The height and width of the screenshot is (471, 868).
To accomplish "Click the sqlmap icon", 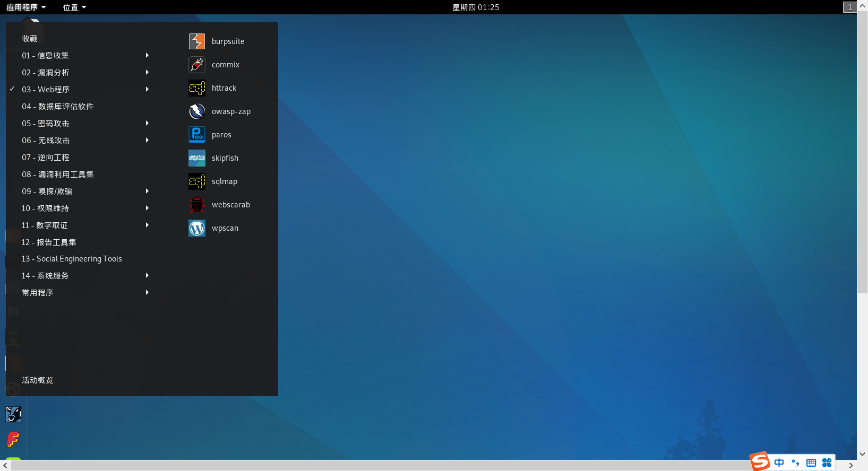I will 197,181.
